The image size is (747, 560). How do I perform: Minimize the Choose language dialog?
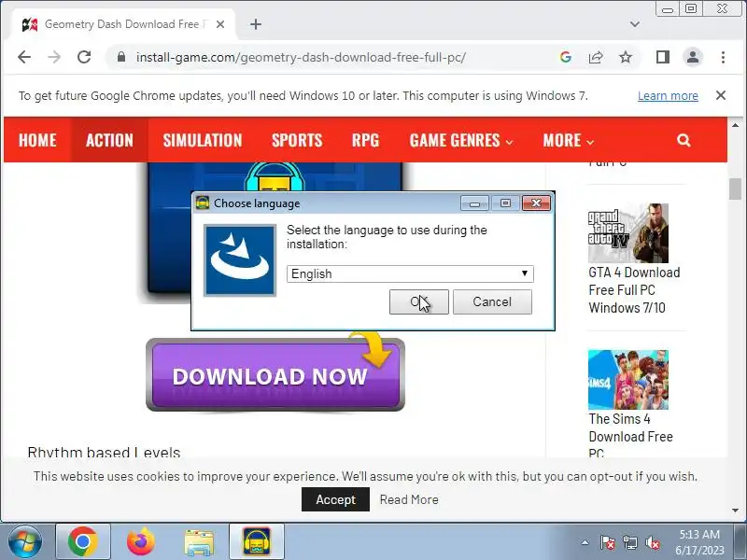474,203
